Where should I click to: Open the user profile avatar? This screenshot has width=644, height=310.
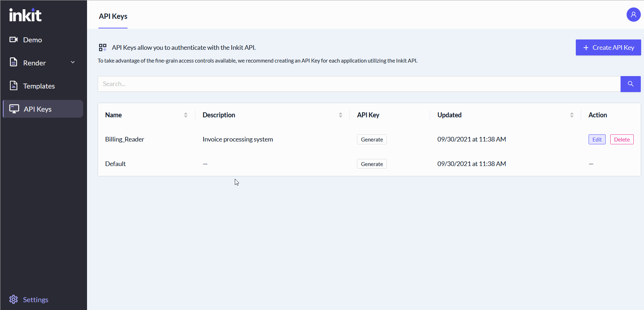[633, 15]
